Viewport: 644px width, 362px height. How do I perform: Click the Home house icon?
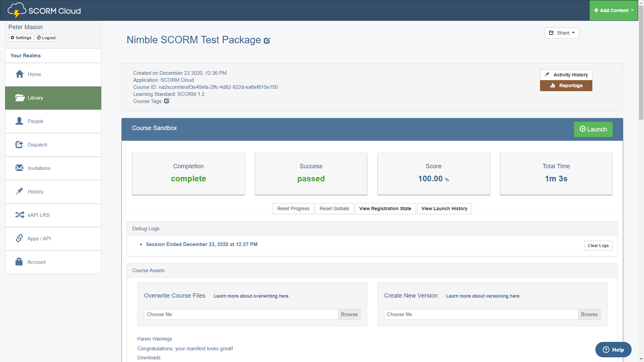[19, 74]
